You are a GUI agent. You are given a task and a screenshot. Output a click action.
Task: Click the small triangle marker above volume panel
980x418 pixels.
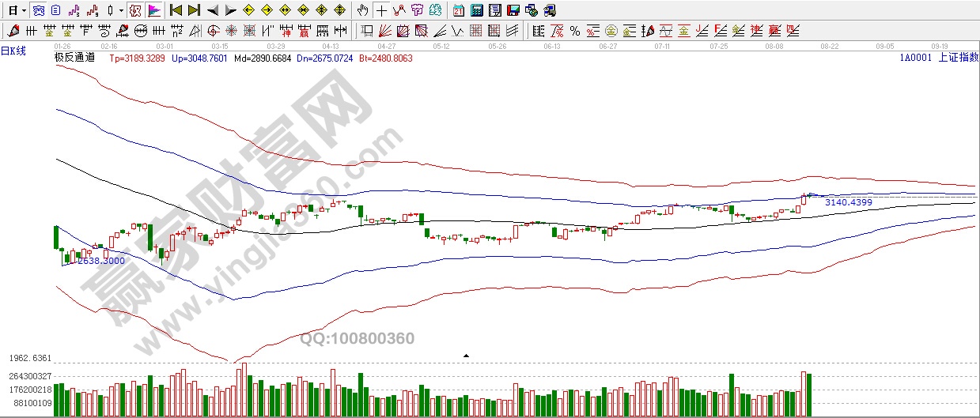click(466, 356)
